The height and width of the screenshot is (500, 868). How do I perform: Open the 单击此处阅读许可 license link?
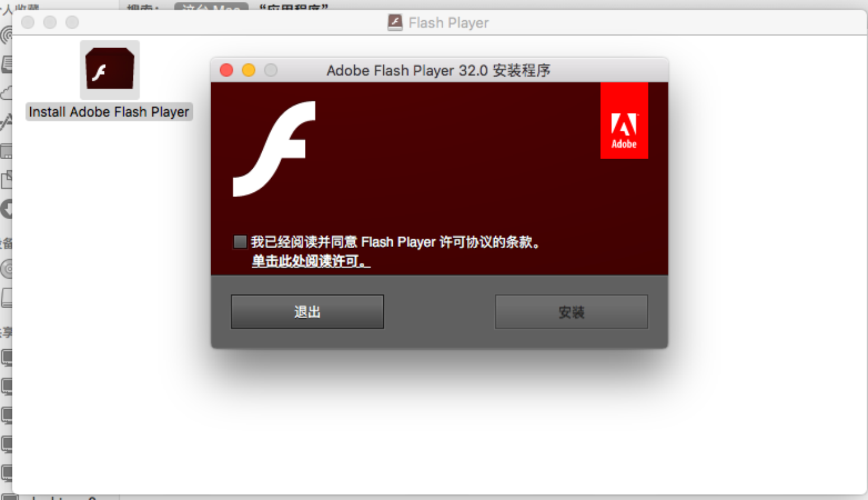pyautogui.click(x=310, y=261)
